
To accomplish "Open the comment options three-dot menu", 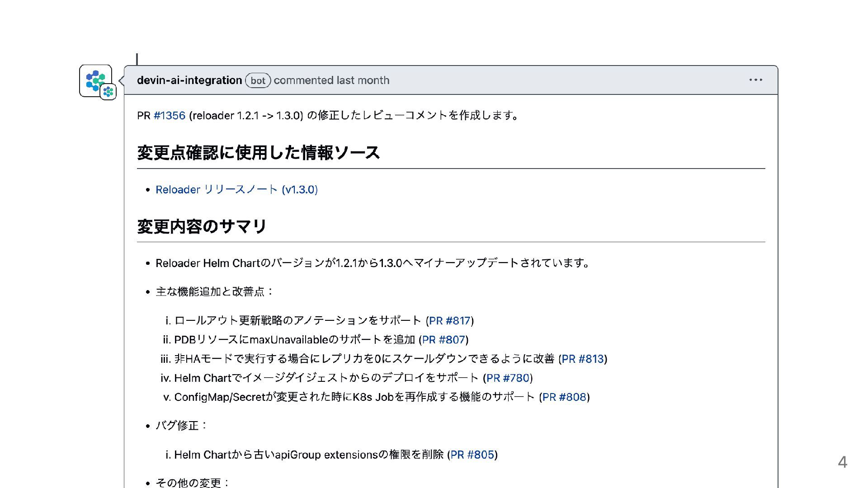I will [755, 80].
